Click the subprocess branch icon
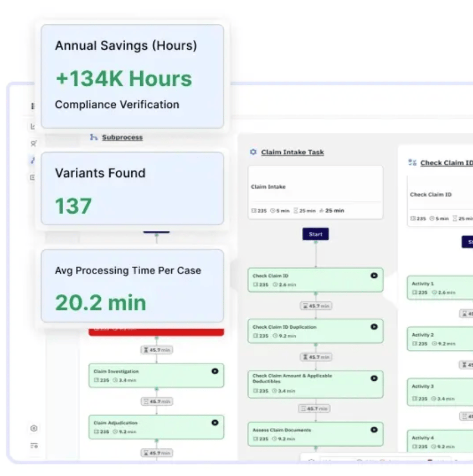Viewport: 473px width, 476px height. tap(94, 137)
